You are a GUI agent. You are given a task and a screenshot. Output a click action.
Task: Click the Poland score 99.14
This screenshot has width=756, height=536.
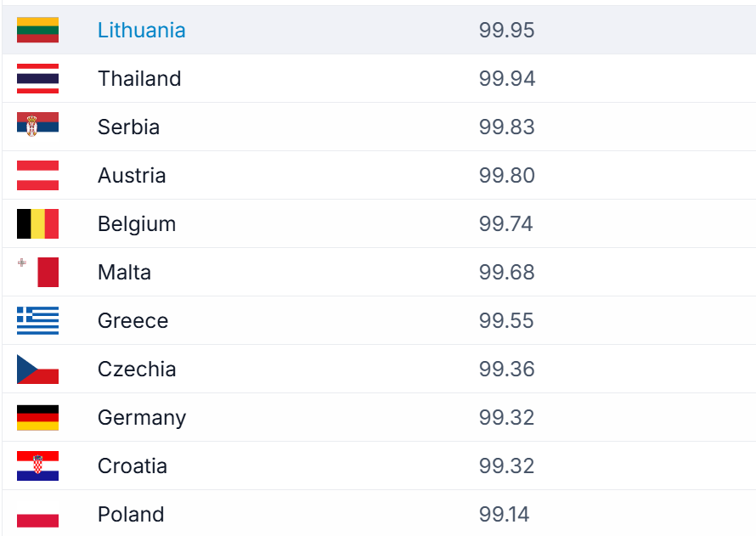coord(504,514)
